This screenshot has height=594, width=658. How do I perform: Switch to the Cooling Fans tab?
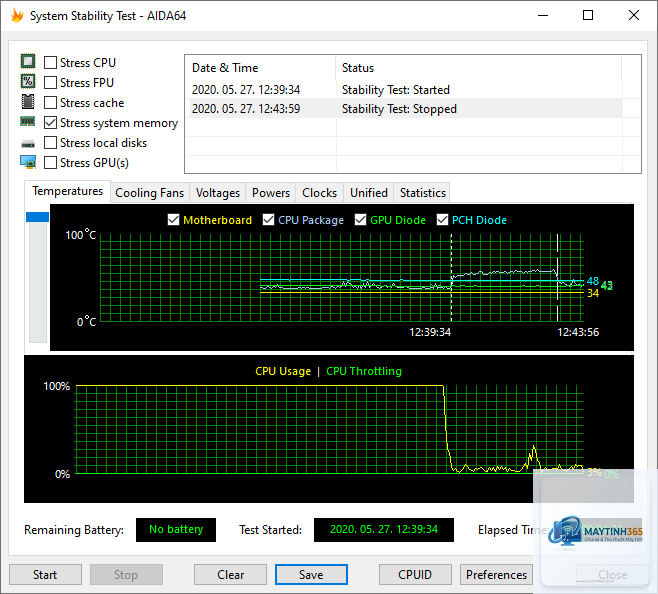149,193
